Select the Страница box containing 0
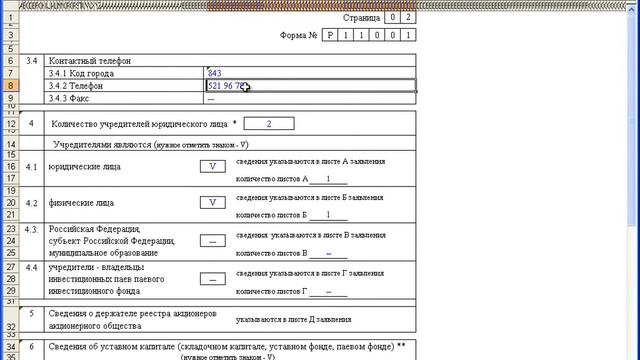 pyautogui.click(x=393, y=18)
